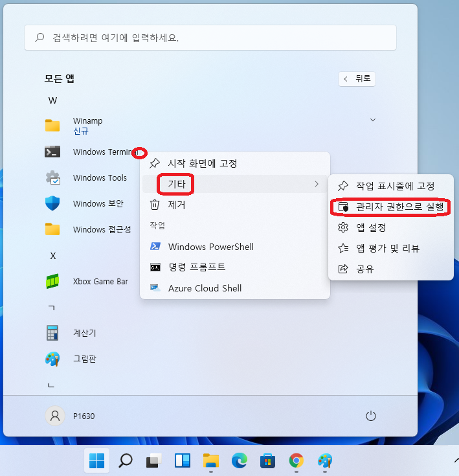Click the Xbox Game Bar label
The height and width of the screenshot is (476, 459).
coord(100,281)
